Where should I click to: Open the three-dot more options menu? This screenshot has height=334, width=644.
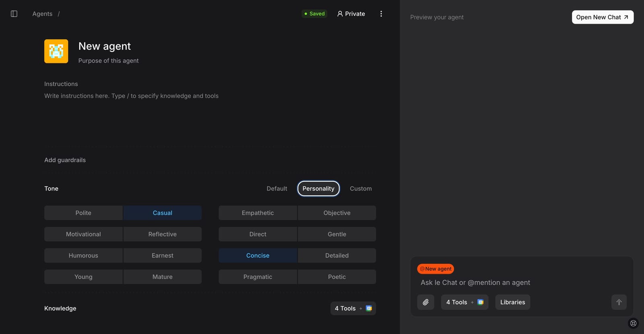381,14
